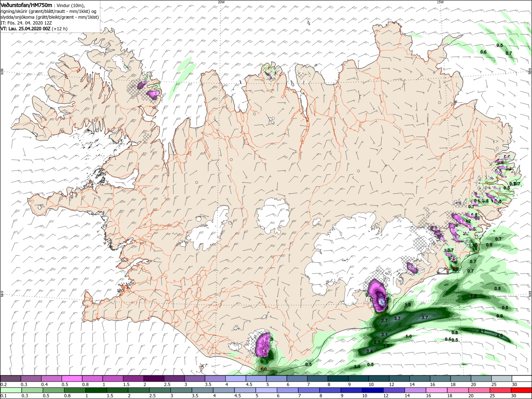Image resolution: width=532 pixels, height=399 pixels.
Task: Pick the light pink 16 swatch in rain scale
Action: coord(436,390)
